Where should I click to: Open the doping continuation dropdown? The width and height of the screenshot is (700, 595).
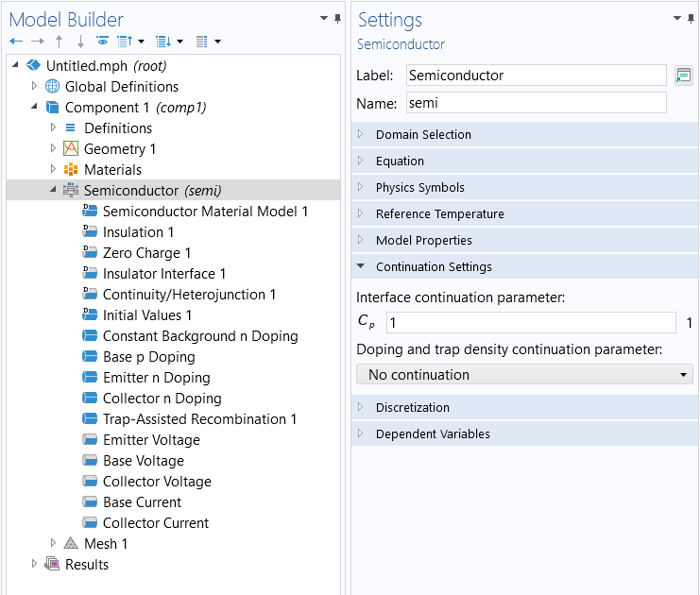524,375
